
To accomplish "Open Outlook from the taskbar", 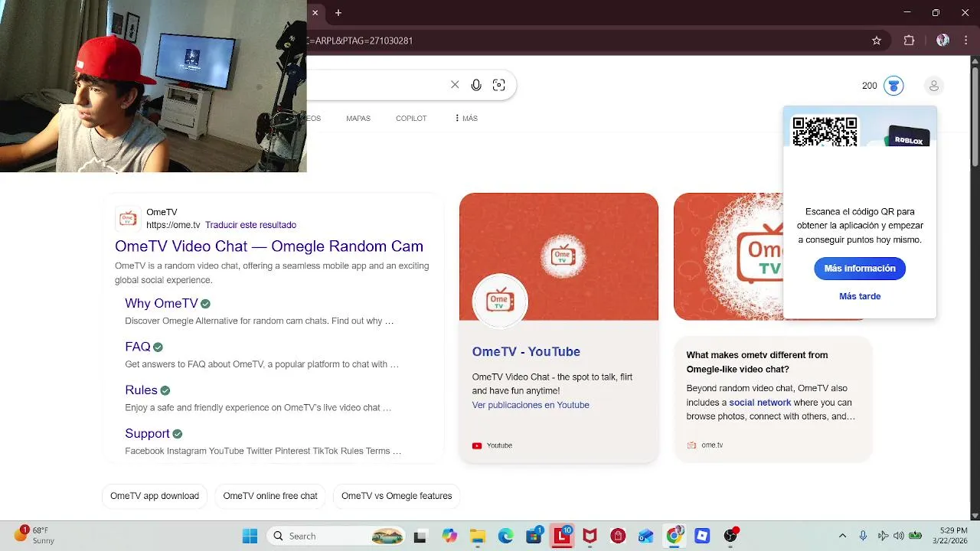I will 645,536.
